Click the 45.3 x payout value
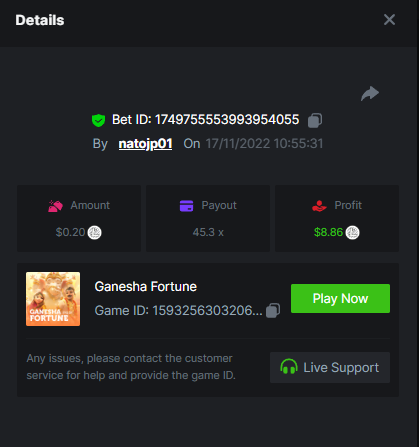This screenshot has width=419, height=447. [208, 232]
